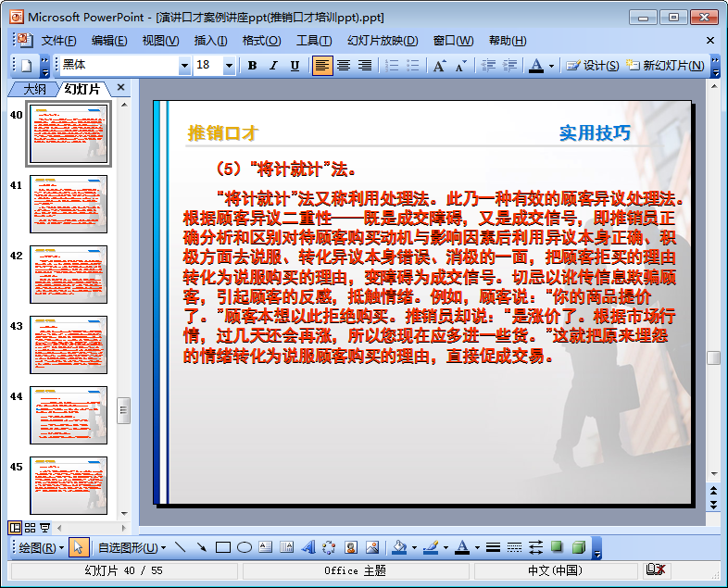Increase font size with large A icon
The height and width of the screenshot is (588, 728).
click(439, 66)
